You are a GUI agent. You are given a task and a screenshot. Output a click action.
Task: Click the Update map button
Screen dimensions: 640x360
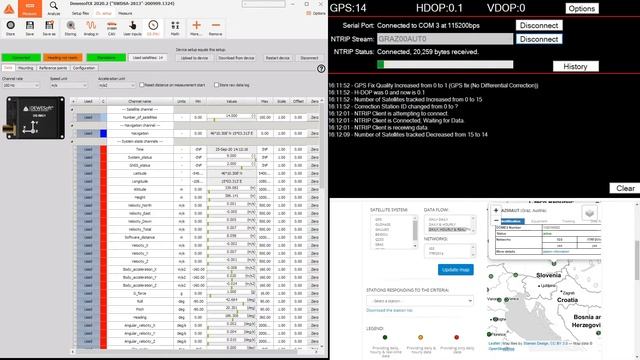pos(456,270)
